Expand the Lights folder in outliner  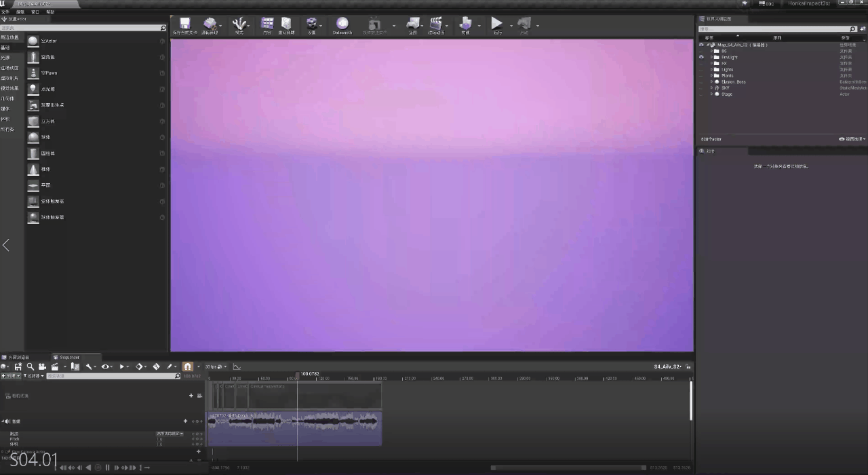click(711, 69)
